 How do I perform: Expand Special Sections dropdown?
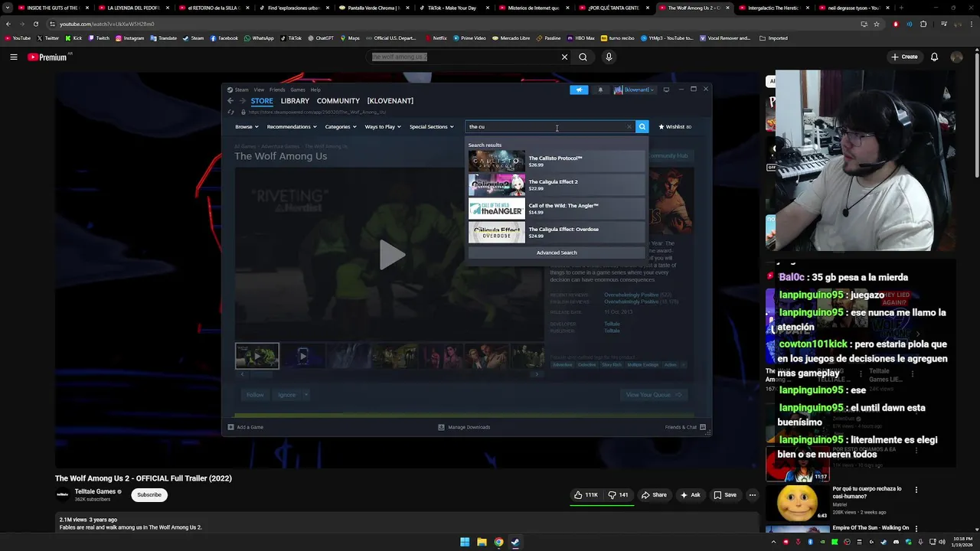coord(432,127)
